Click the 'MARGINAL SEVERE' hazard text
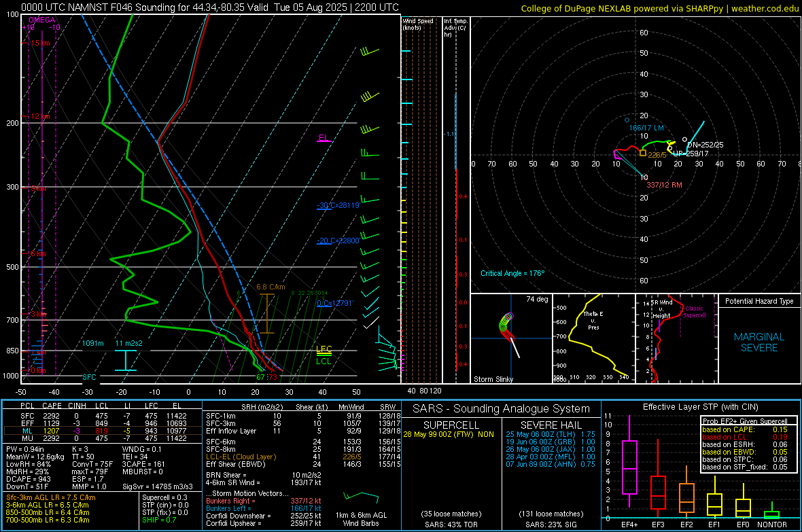The width and height of the screenshot is (802, 532). tap(759, 342)
